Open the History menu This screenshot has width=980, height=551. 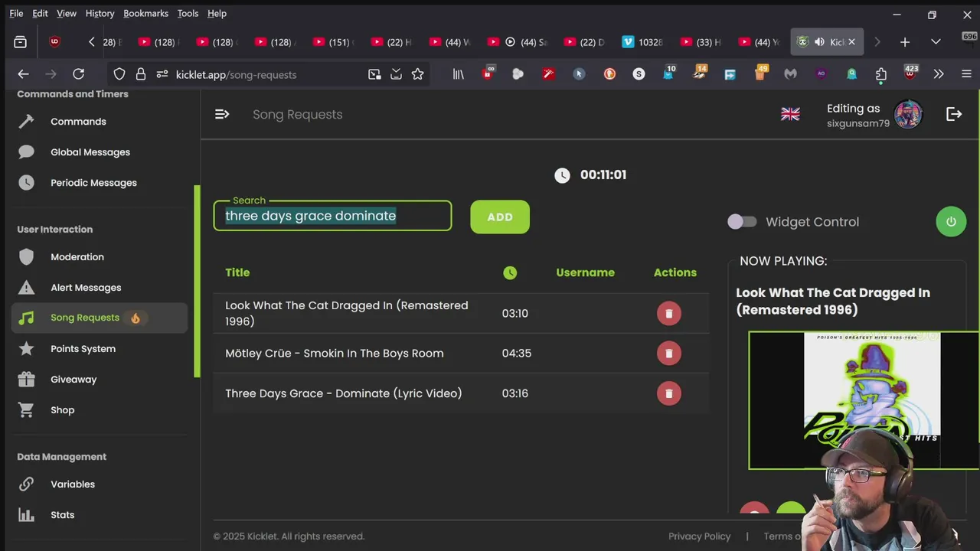pos(100,13)
